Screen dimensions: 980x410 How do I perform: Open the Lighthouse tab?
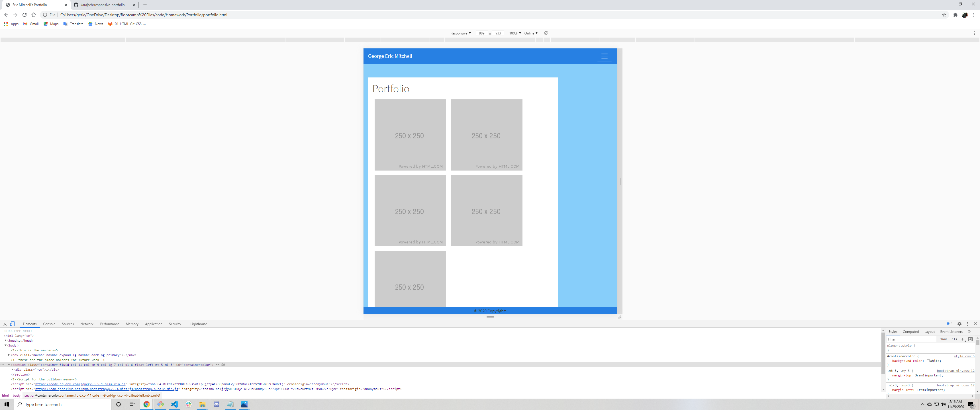pos(199,324)
